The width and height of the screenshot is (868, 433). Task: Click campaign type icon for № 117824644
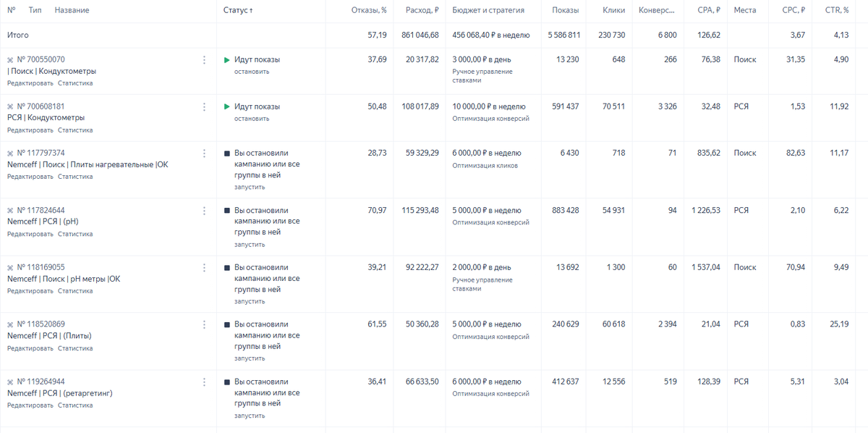click(x=10, y=211)
